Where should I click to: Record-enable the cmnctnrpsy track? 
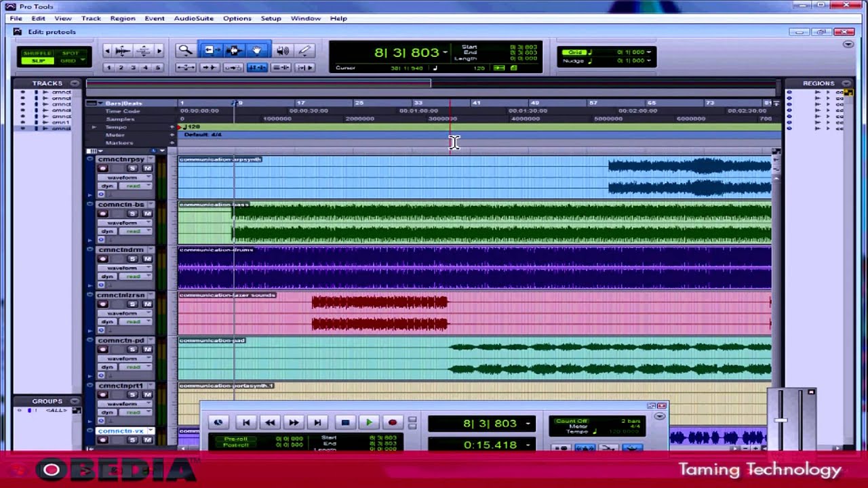[104, 168]
